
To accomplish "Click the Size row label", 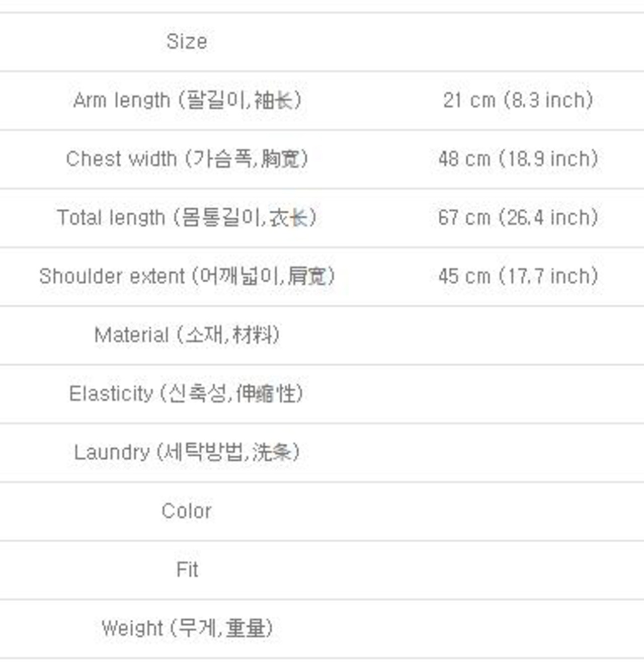I will [187, 42].
